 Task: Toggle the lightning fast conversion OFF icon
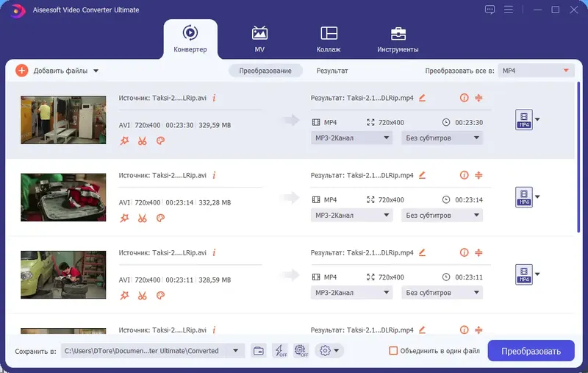tap(281, 351)
